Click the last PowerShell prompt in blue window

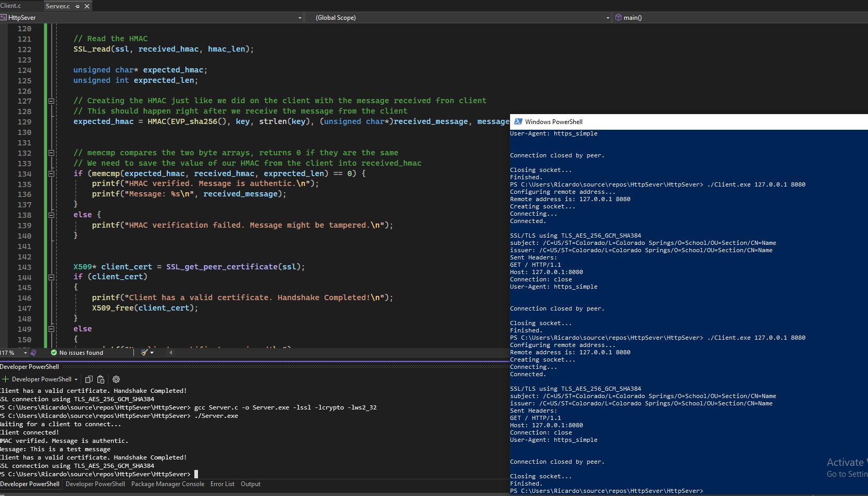tap(606, 491)
